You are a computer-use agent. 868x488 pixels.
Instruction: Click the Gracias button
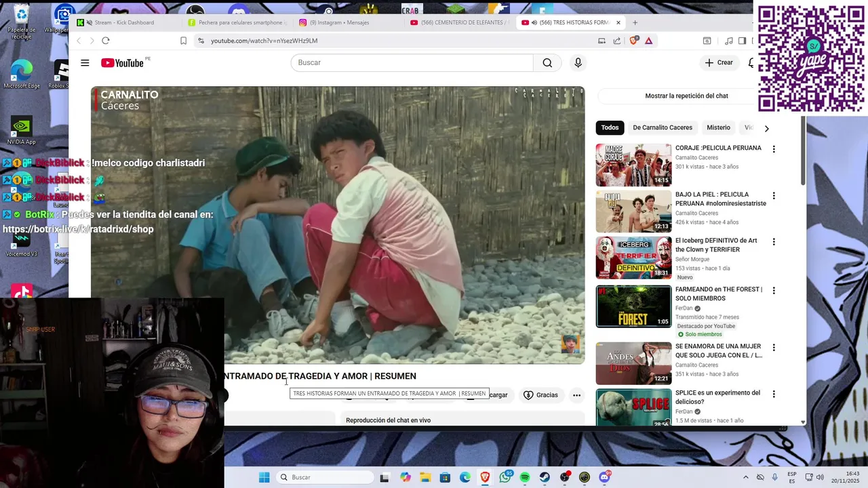(540, 395)
